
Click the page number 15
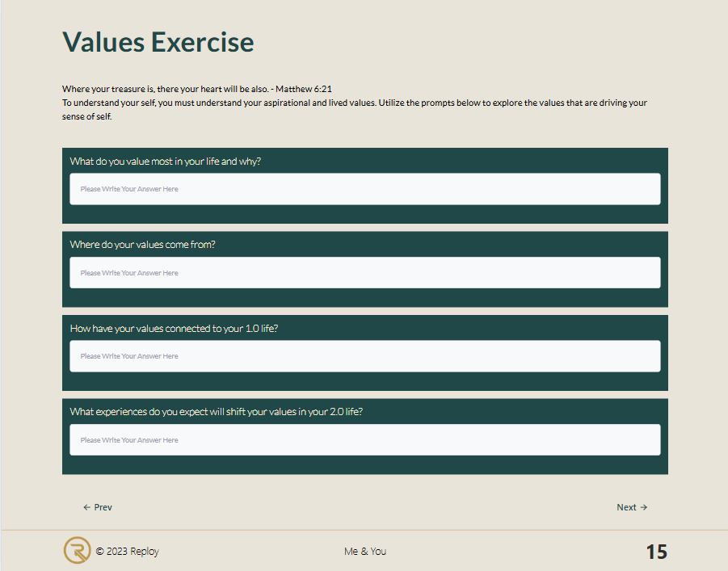pyautogui.click(x=656, y=552)
